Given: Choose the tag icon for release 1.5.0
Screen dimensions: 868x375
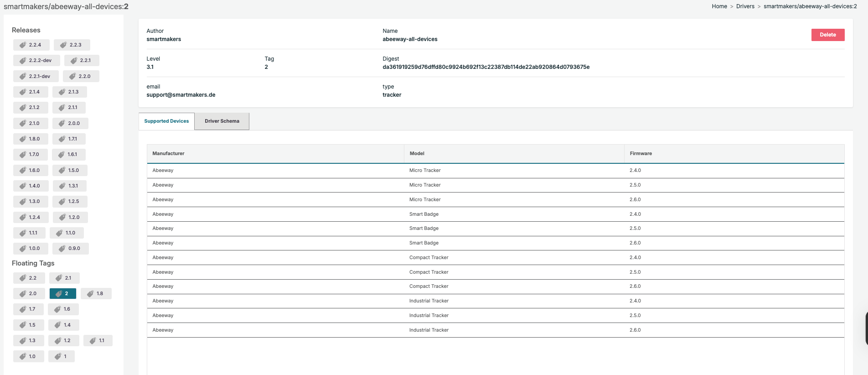Looking at the screenshot, I should click(62, 170).
